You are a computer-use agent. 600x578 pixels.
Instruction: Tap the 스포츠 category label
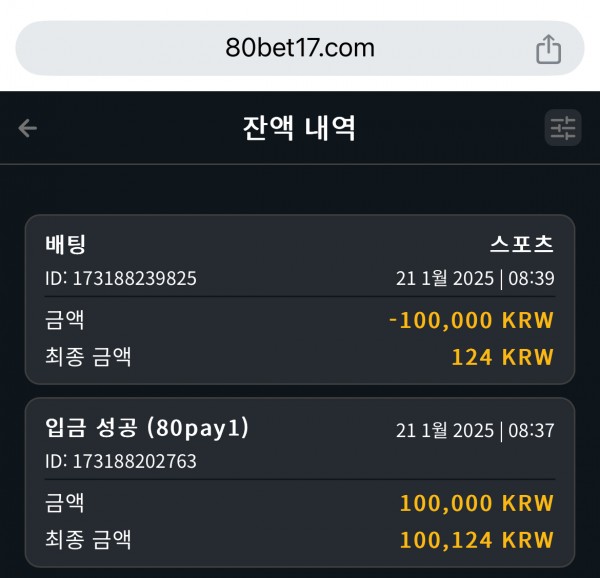click(x=522, y=244)
